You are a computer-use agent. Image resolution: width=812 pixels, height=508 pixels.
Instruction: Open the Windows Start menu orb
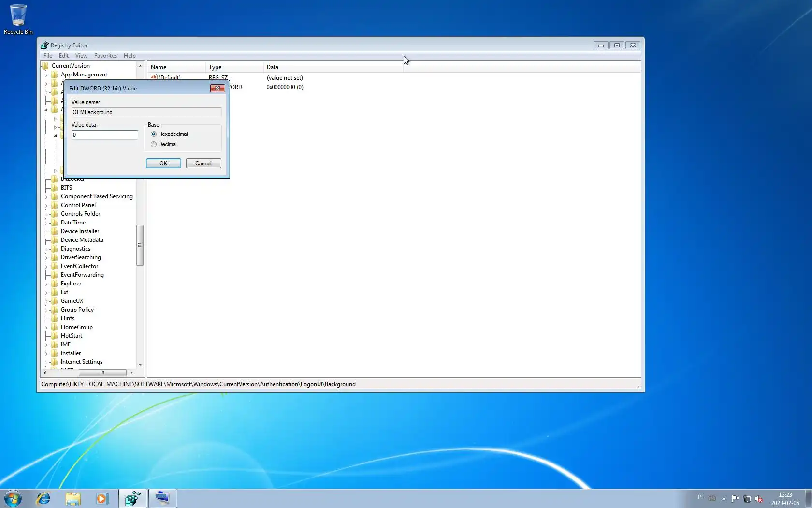(13, 498)
